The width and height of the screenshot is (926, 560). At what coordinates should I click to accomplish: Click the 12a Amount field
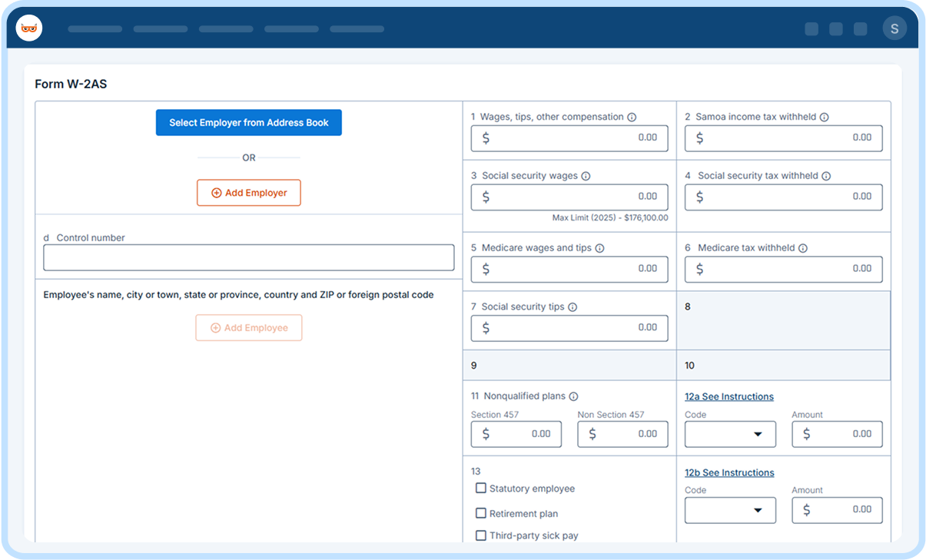838,434
